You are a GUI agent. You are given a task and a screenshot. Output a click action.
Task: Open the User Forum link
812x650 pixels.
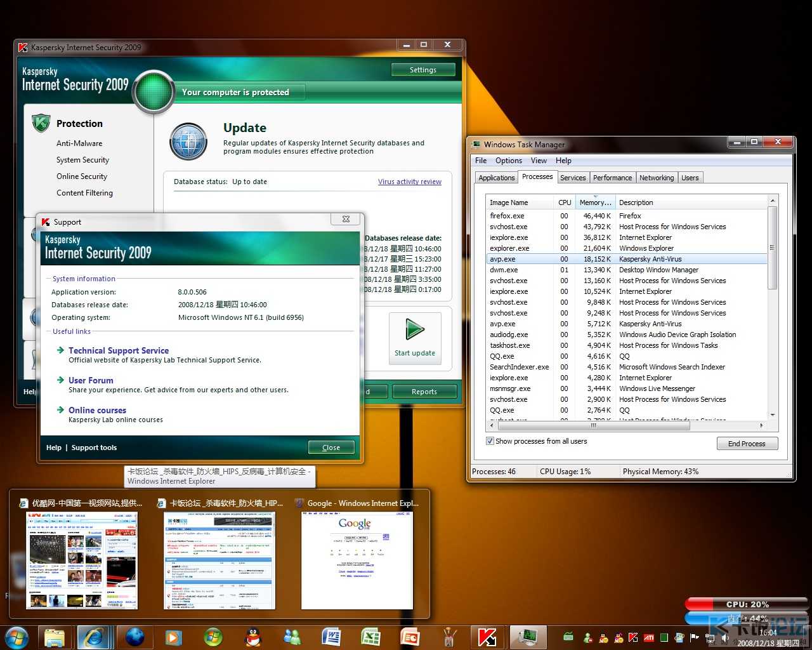tap(91, 380)
